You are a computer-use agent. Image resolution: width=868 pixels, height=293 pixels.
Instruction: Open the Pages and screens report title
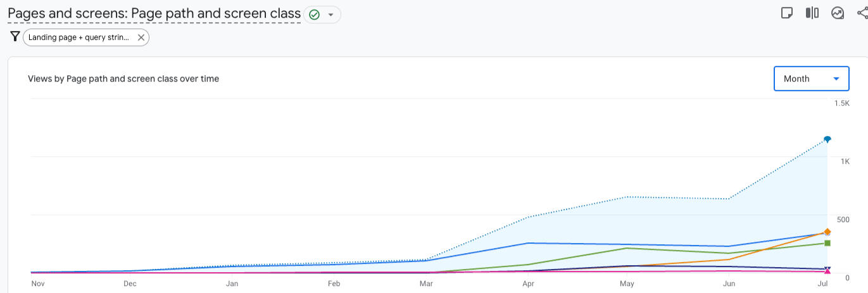click(154, 13)
